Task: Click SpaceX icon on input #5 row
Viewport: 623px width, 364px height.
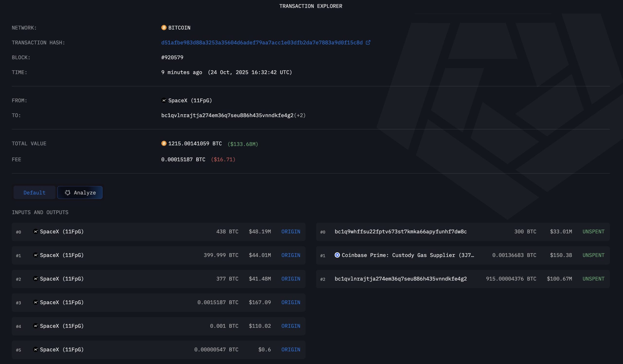Action: point(36,349)
